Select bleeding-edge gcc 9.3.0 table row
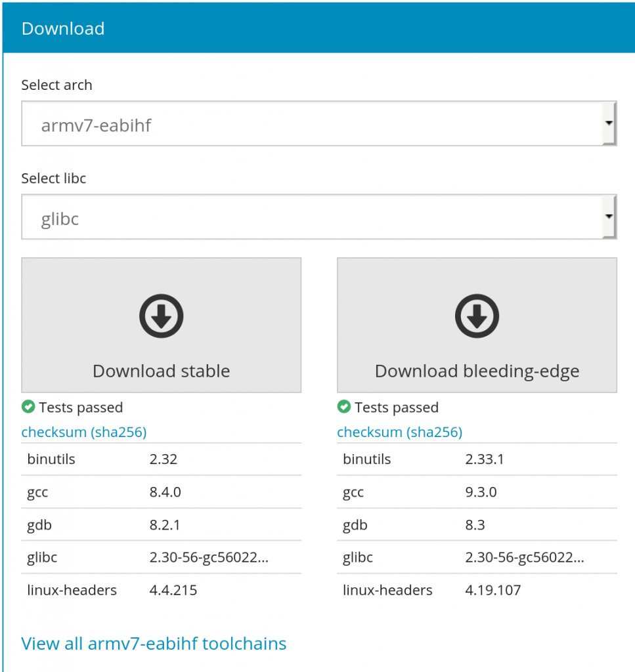The width and height of the screenshot is (635, 672). [x=477, y=492]
